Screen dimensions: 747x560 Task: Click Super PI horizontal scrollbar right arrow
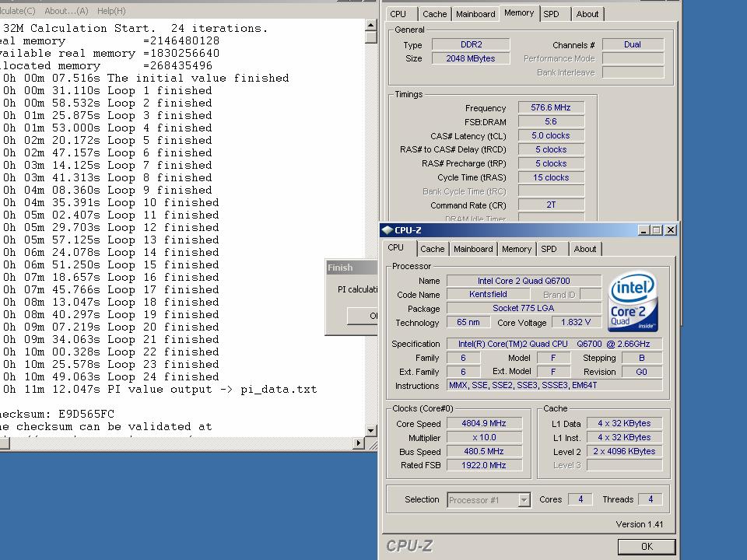point(359,443)
